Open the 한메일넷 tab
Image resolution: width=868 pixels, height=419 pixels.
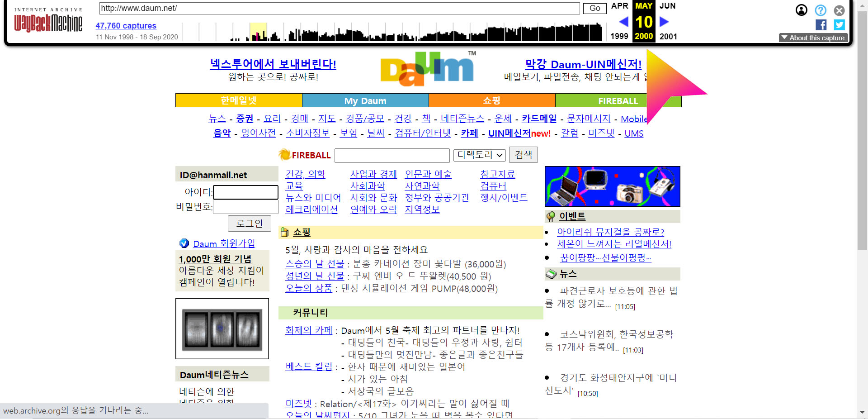point(239,100)
